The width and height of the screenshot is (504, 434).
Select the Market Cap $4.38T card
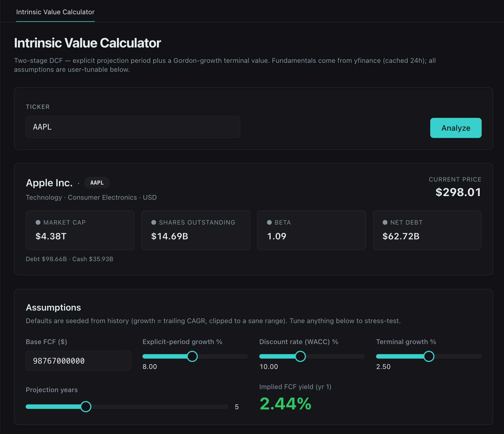click(x=80, y=230)
